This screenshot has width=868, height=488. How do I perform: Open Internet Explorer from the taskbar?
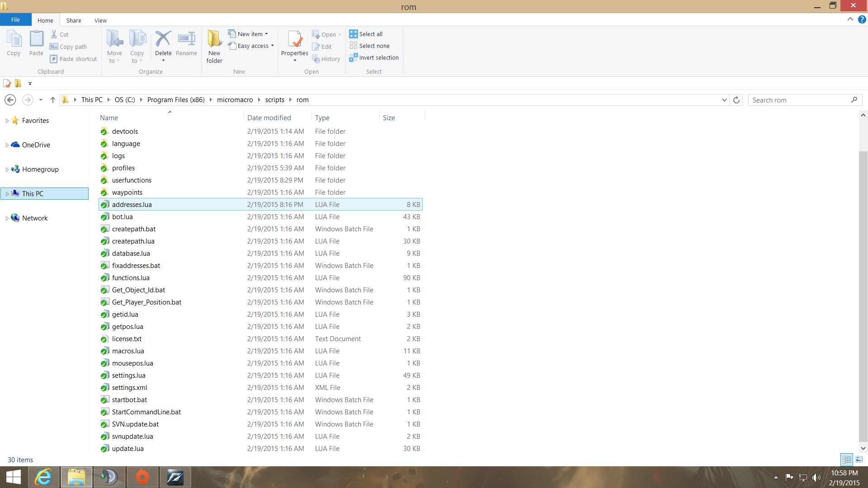[x=44, y=477]
